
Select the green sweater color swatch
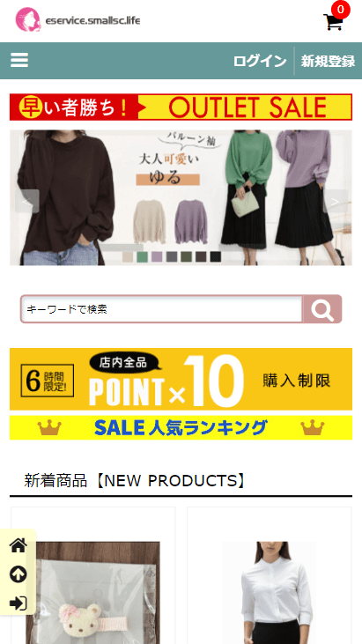point(143,256)
